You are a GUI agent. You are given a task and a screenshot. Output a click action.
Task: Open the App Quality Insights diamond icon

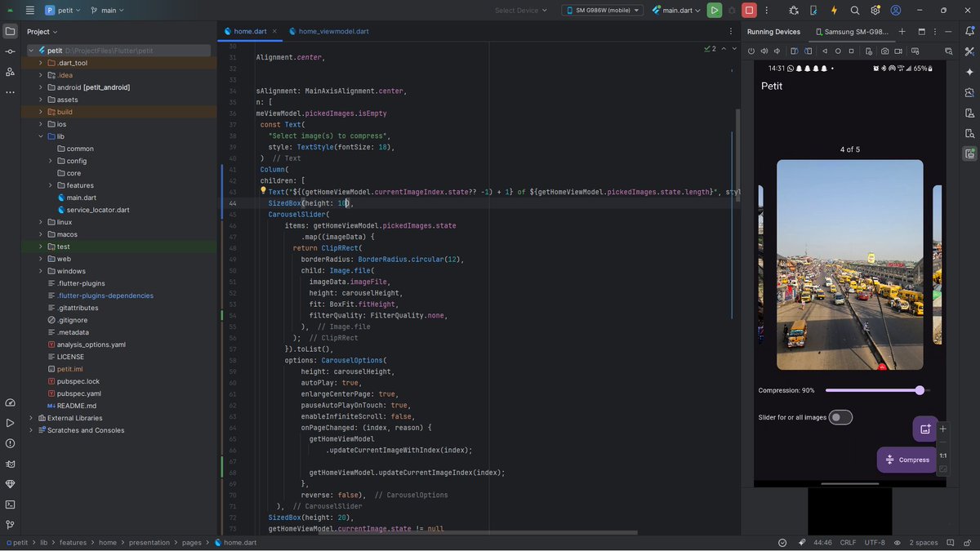tap(10, 484)
